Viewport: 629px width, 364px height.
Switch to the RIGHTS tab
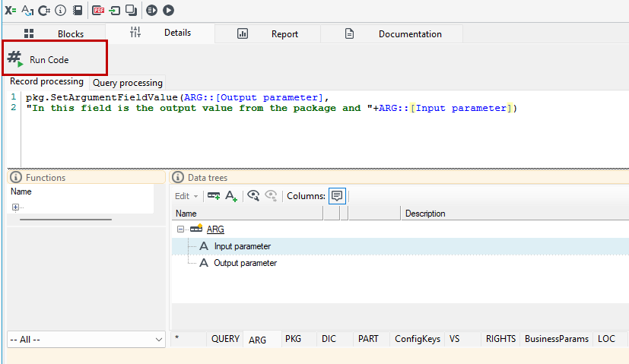point(500,339)
